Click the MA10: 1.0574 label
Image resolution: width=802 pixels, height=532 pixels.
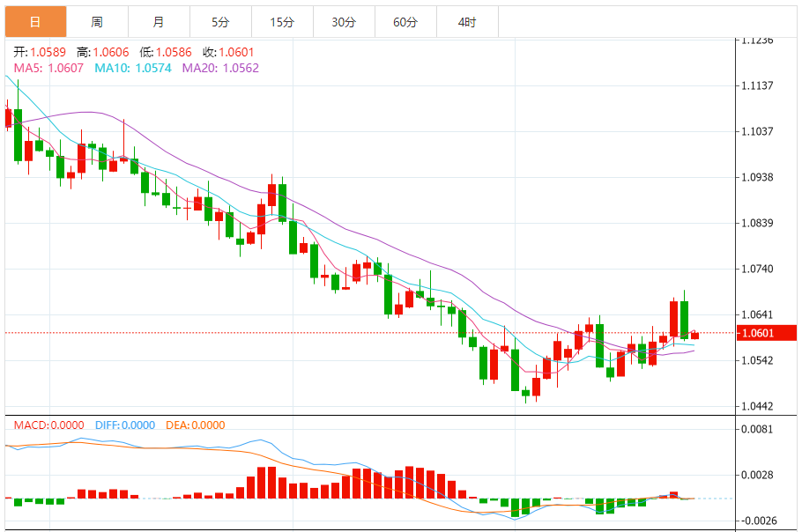click(133, 68)
